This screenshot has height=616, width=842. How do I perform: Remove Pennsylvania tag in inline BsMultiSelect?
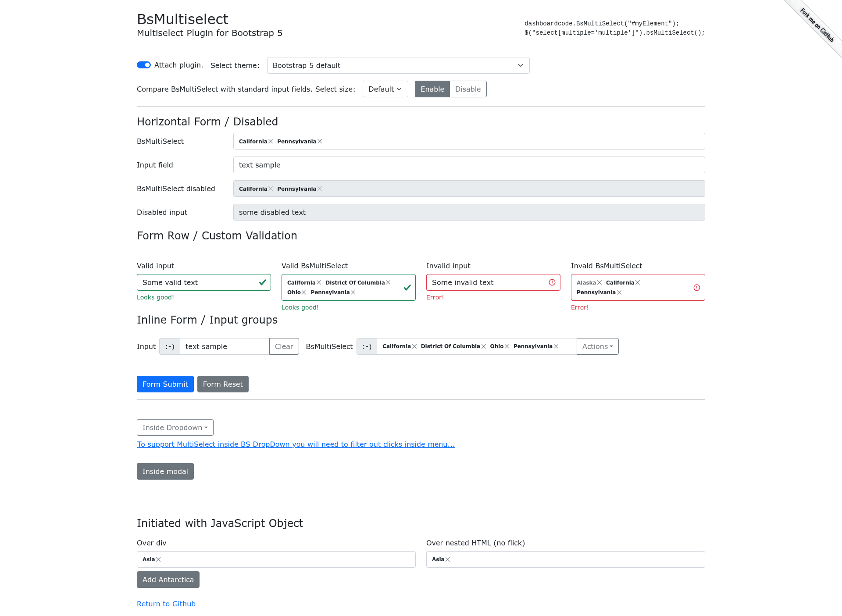click(556, 346)
